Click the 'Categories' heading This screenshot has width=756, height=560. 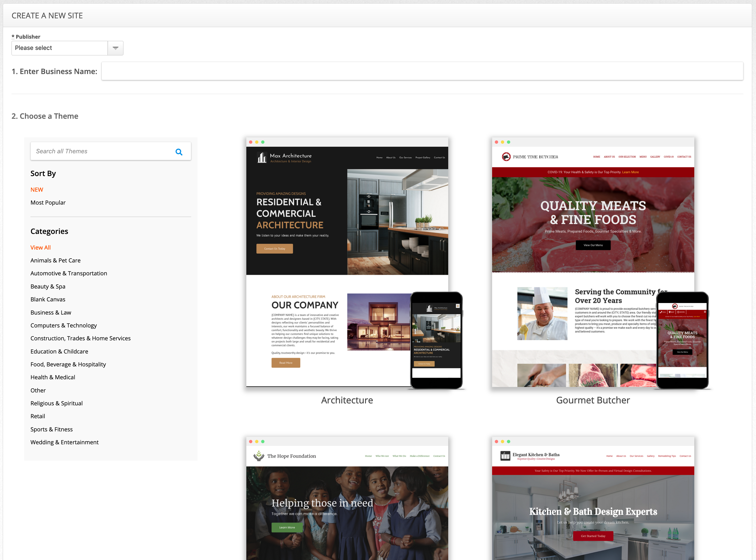49,231
